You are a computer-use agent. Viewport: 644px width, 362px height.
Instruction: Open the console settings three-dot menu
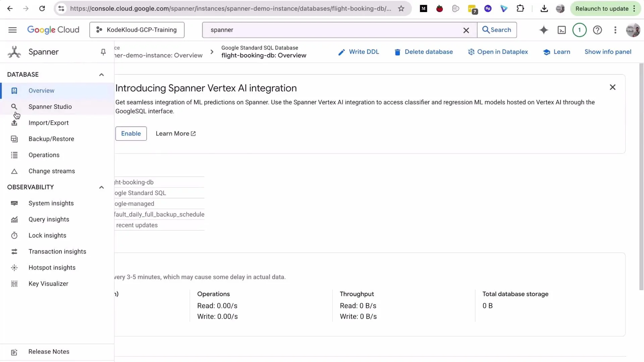click(615, 30)
